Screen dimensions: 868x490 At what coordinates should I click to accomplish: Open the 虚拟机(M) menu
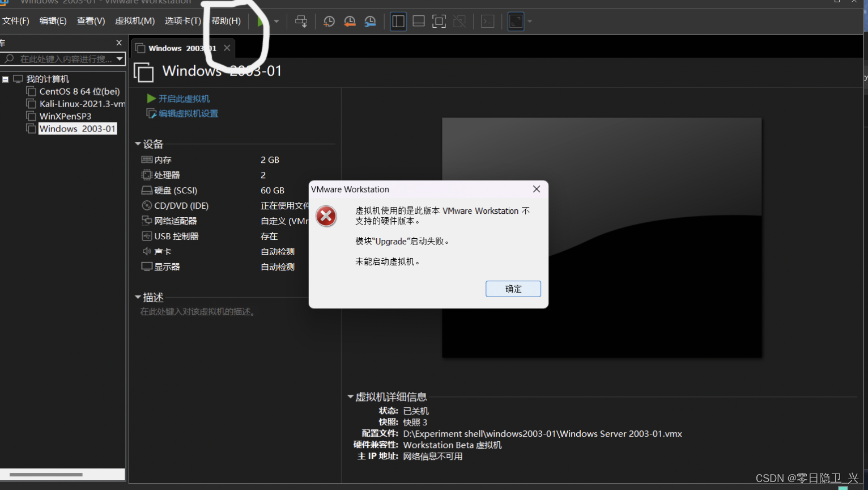[135, 21]
